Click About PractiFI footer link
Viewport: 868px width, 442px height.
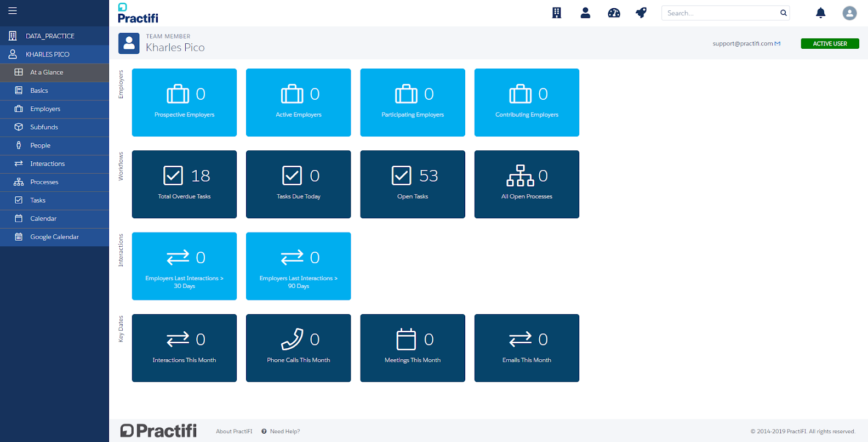[234, 432]
